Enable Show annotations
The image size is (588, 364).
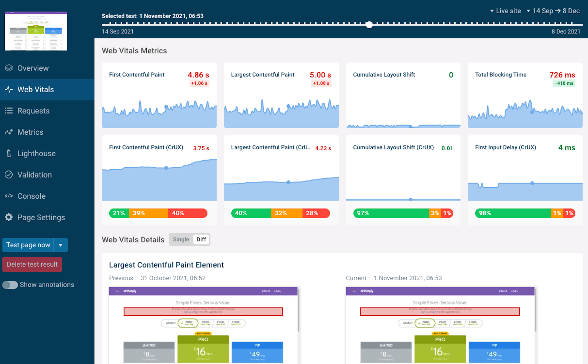[x=10, y=285]
